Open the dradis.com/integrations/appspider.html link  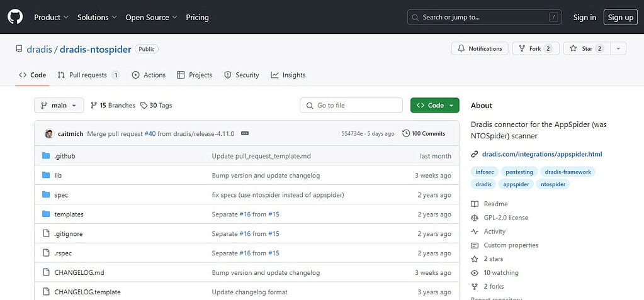(542, 154)
